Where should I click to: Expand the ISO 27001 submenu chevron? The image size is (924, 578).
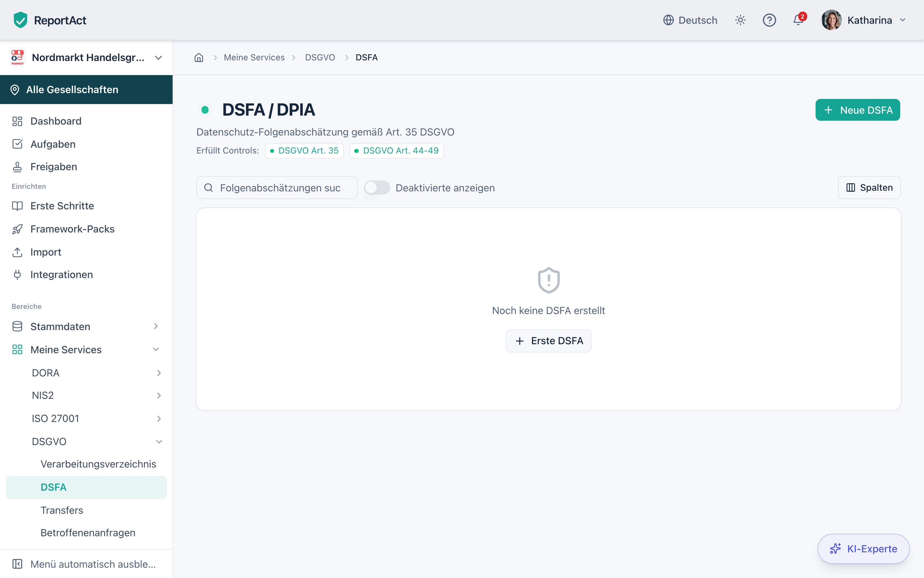click(x=159, y=419)
